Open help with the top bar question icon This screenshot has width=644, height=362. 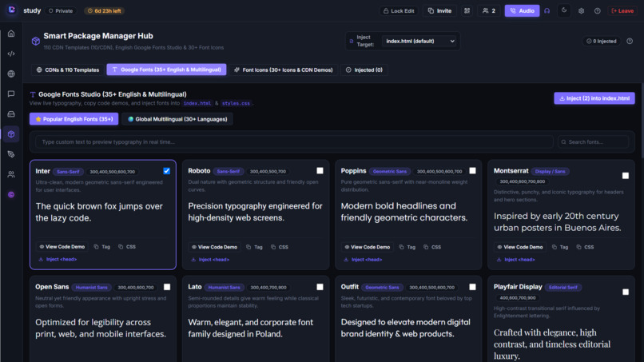(597, 11)
